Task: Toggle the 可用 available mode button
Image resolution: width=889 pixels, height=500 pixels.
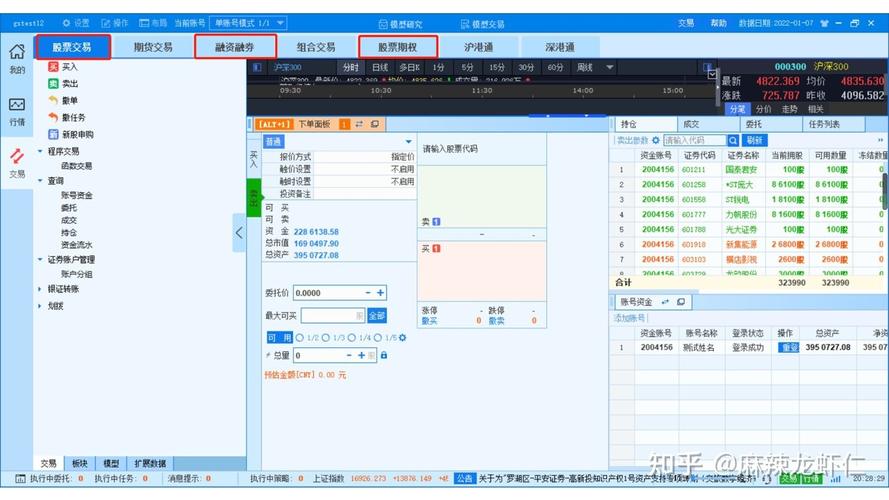Action: click(280, 338)
